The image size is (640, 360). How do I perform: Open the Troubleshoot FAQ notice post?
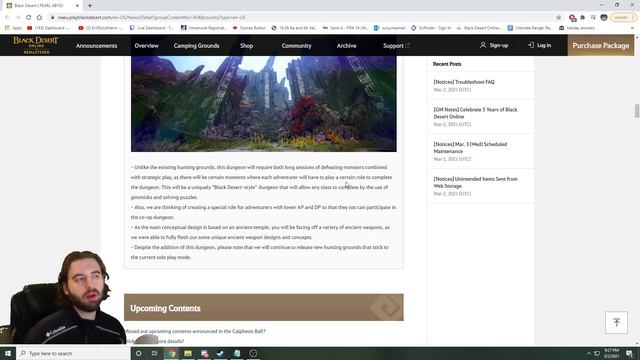pyautogui.click(x=464, y=82)
